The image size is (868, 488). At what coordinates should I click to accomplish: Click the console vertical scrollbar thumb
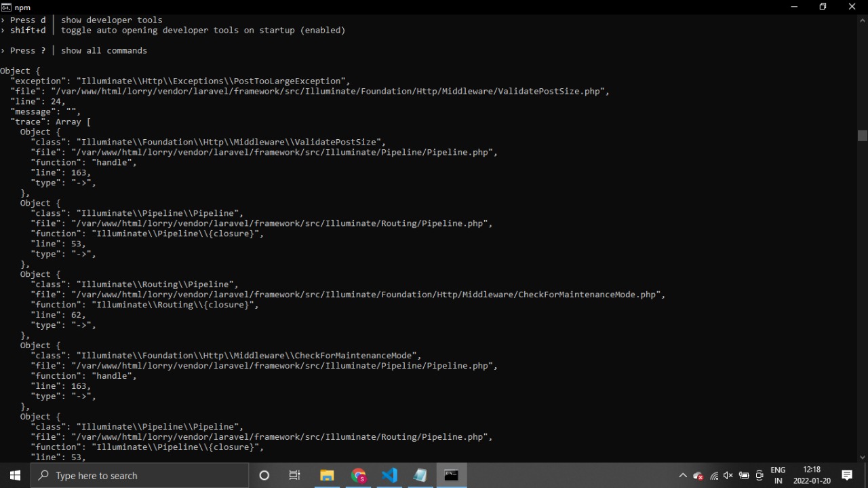pyautogui.click(x=862, y=136)
